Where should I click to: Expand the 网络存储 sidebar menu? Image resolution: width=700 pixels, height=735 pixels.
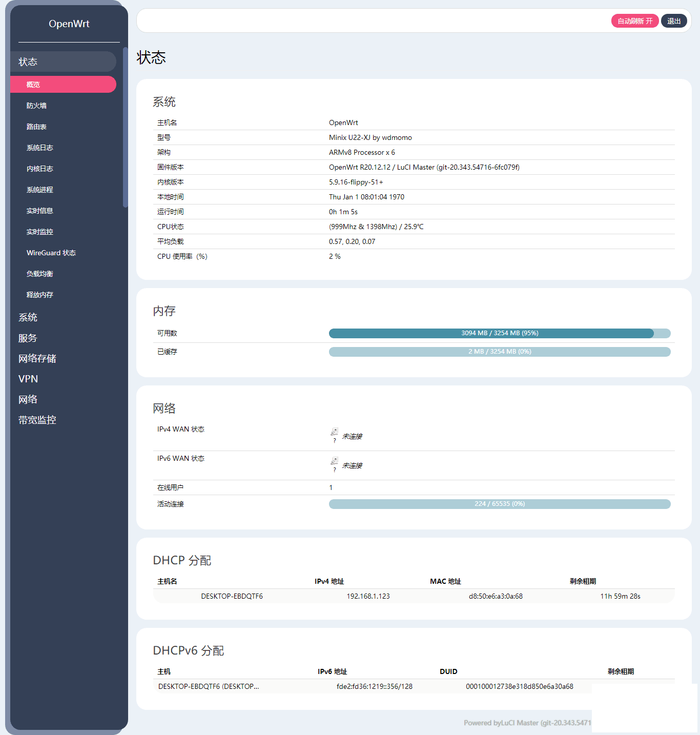[37, 358]
